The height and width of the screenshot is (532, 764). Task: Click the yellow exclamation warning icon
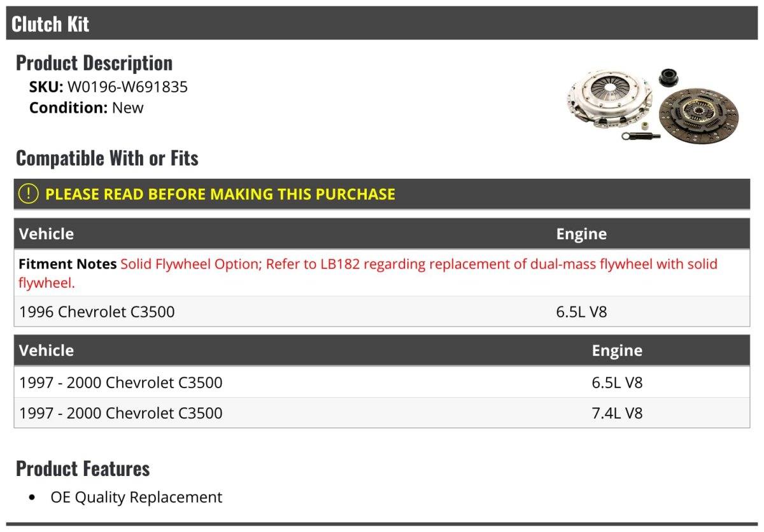[x=29, y=194]
